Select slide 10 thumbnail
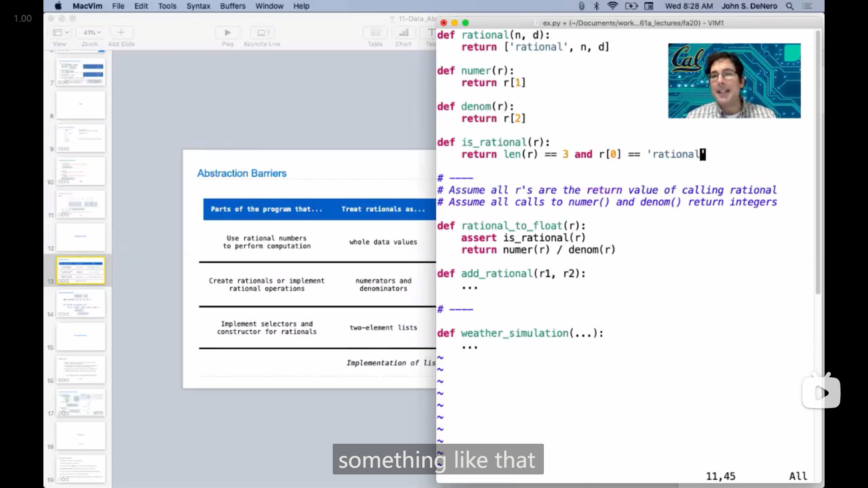The height and width of the screenshot is (488, 868). pos(80,171)
